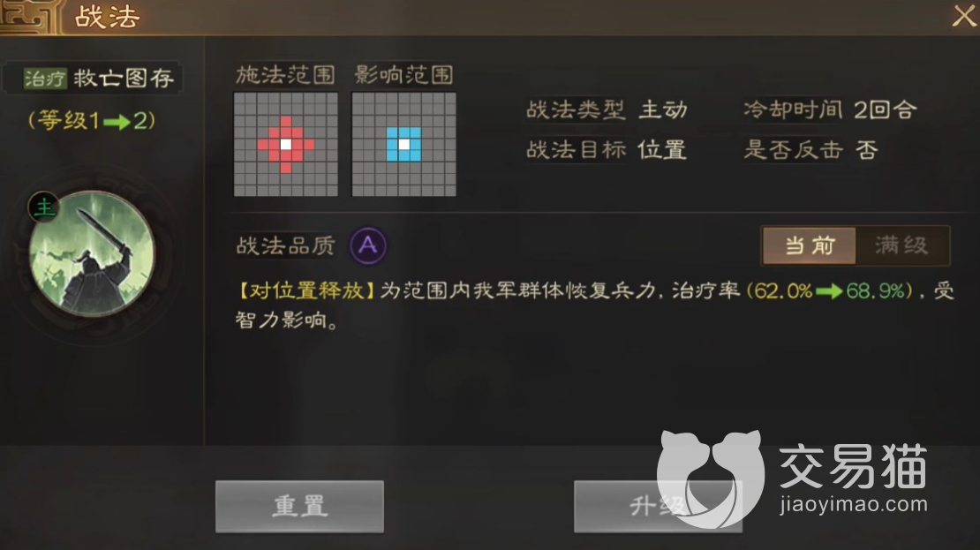Image resolution: width=980 pixels, height=550 pixels.
Task: Click the round sword skill portrait icon
Action: click(x=92, y=253)
